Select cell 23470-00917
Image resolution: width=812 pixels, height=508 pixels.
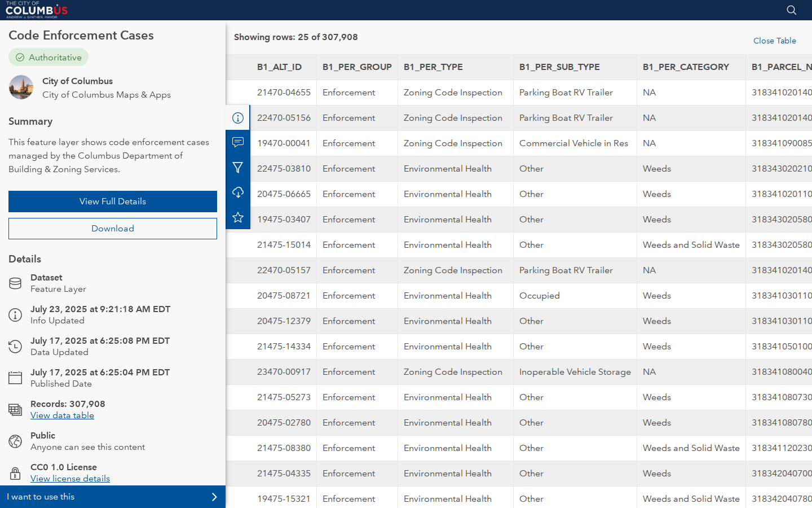(x=284, y=372)
